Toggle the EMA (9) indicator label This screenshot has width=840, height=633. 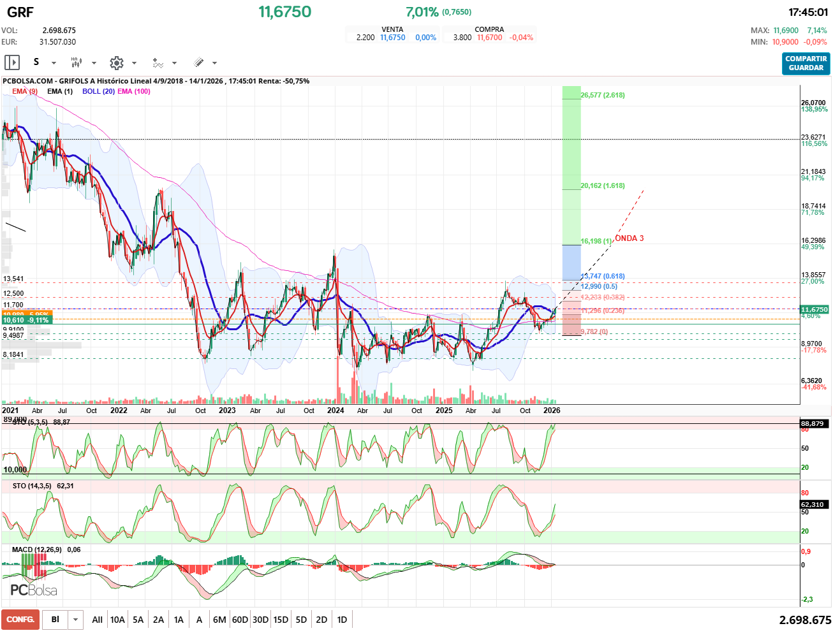point(25,91)
